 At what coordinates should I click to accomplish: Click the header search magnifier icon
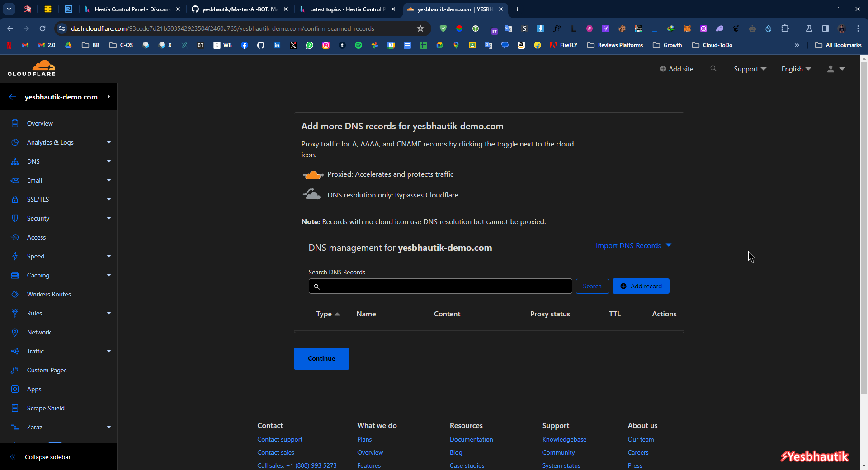pyautogui.click(x=713, y=69)
